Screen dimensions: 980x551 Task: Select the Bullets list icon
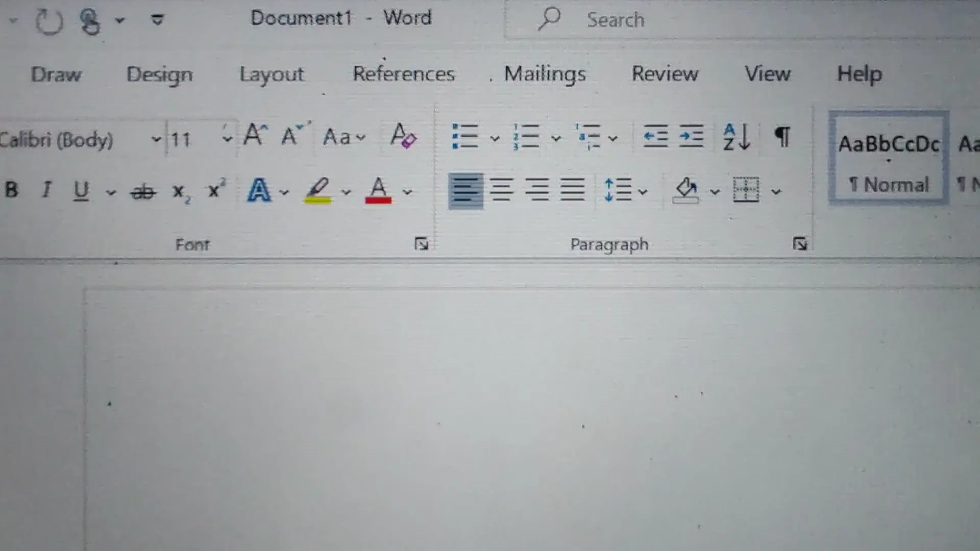click(x=465, y=137)
